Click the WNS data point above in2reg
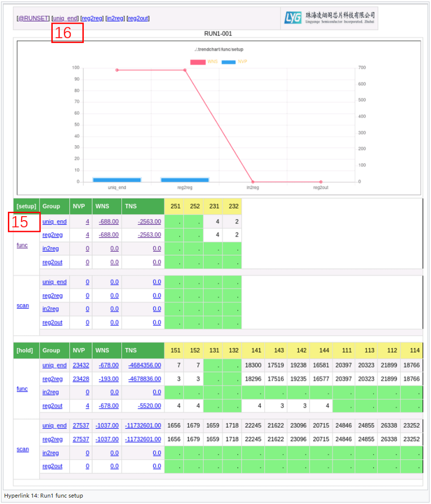431x504 pixels. [x=253, y=182]
